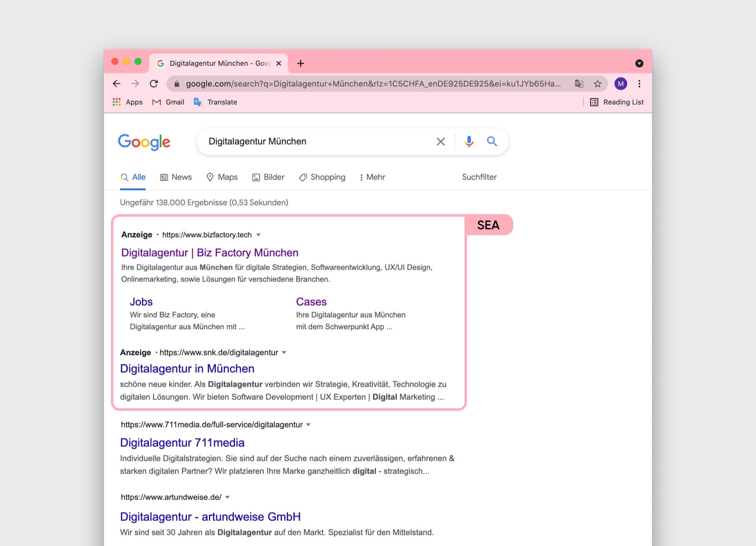Open the Digitalagentur in München ad
Screen dimensions: 756x546
click(187, 369)
